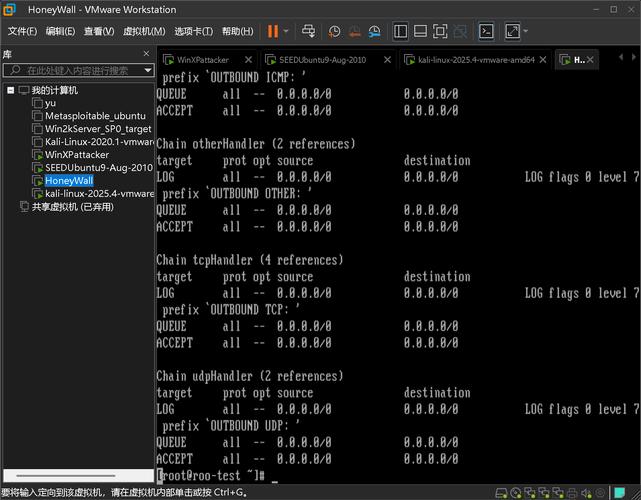Collapse the 我的计算机 tree node
The image size is (641, 500).
pos(11,90)
